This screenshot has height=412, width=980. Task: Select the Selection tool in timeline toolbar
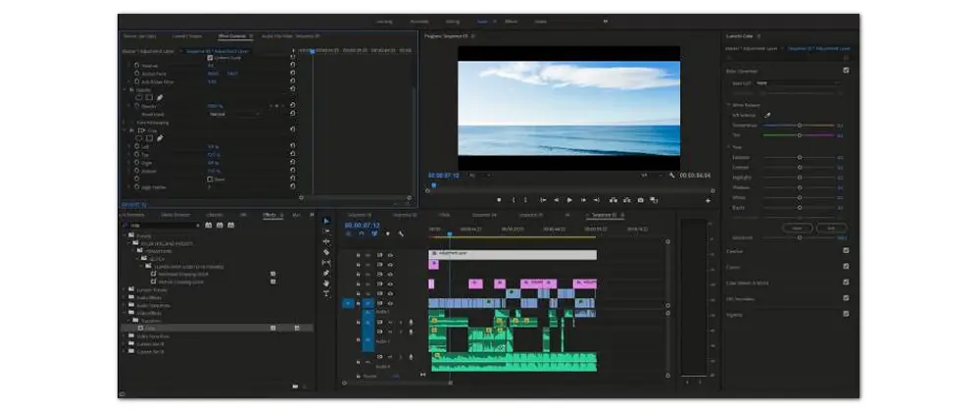pos(326,221)
